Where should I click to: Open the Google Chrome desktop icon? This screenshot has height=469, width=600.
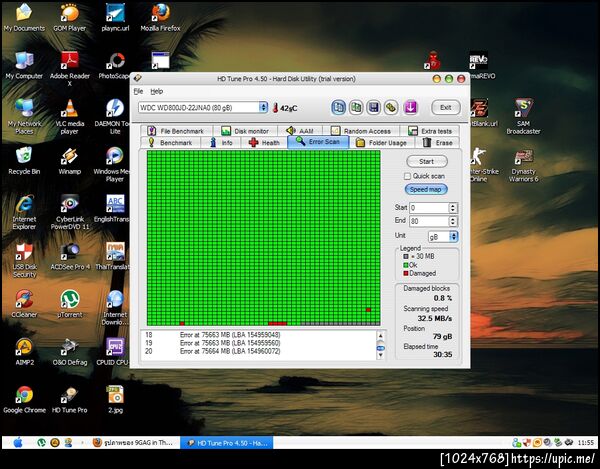pyautogui.click(x=24, y=399)
